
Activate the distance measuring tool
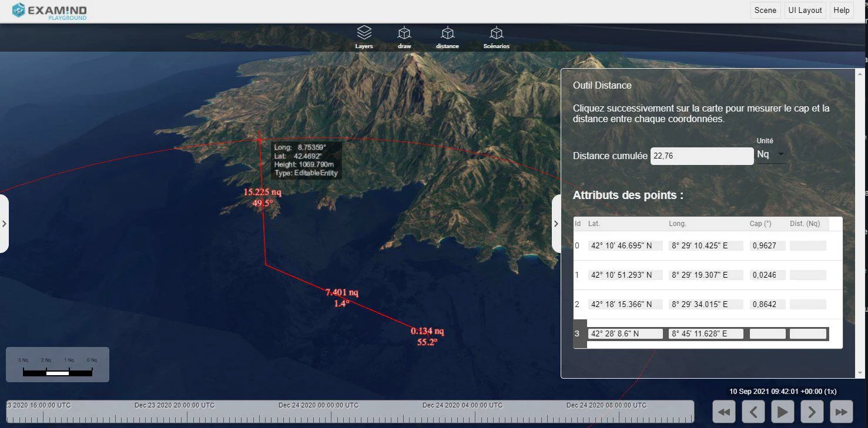coord(447,38)
